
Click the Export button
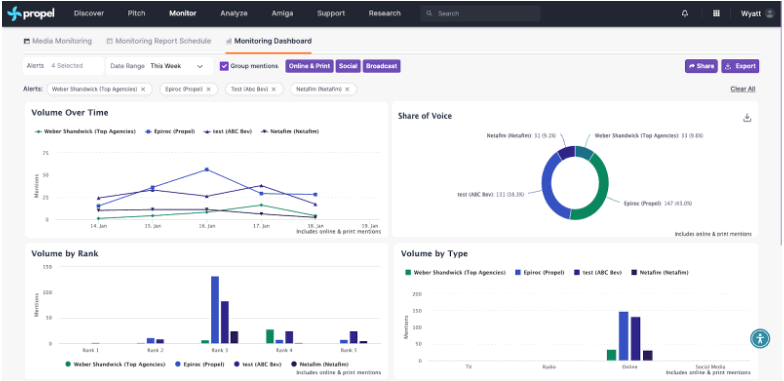tap(740, 66)
